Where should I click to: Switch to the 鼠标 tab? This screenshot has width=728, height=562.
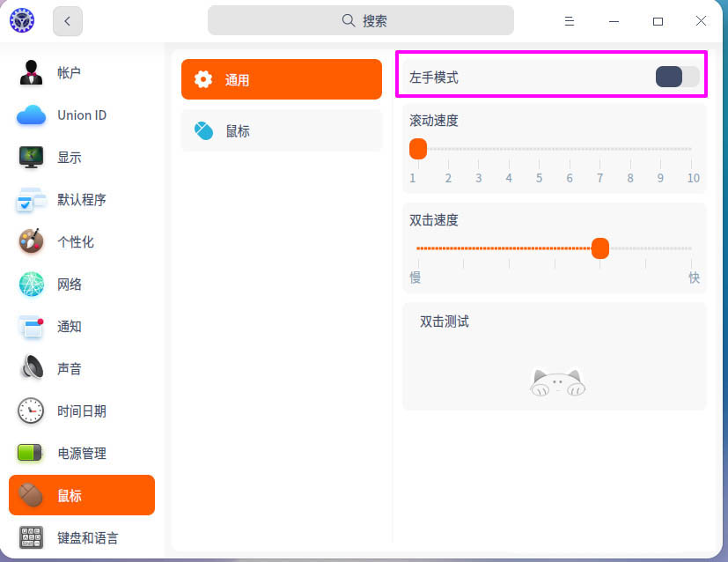(281, 129)
